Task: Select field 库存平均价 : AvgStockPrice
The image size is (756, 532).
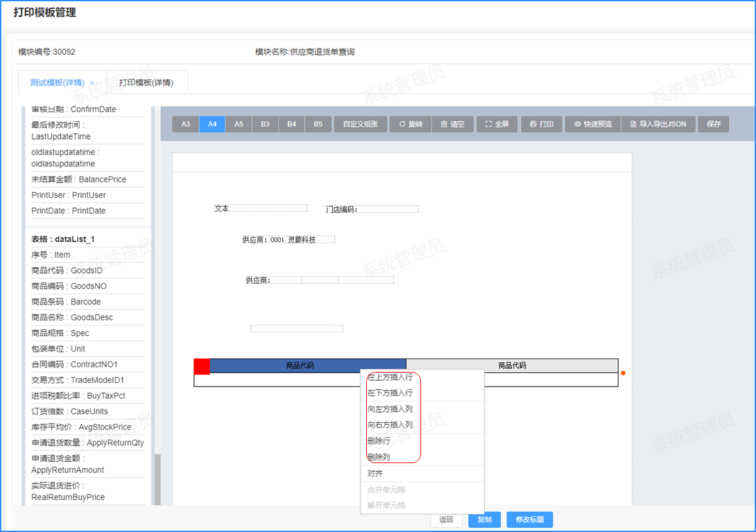Action: pyautogui.click(x=88, y=427)
